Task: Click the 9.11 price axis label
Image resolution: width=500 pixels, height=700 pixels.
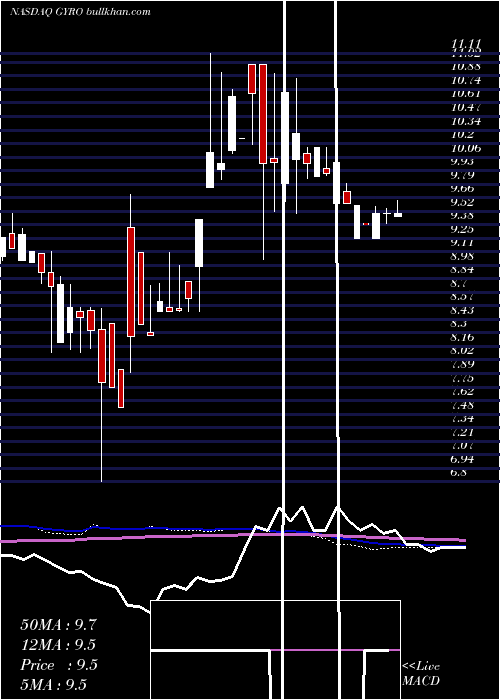Action: [462, 242]
